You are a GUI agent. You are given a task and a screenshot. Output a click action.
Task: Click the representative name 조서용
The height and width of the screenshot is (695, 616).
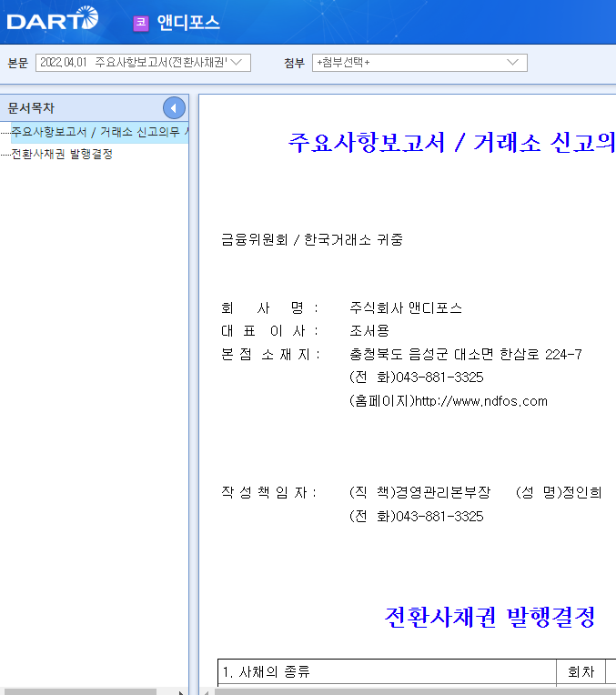pyautogui.click(x=369, y=330)
